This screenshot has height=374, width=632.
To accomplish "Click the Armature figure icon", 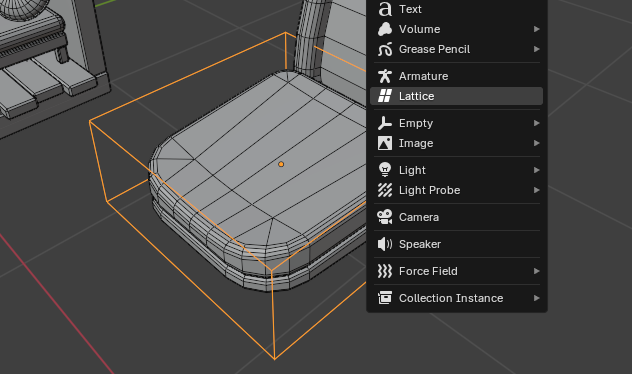I will (x=385, y=76).
